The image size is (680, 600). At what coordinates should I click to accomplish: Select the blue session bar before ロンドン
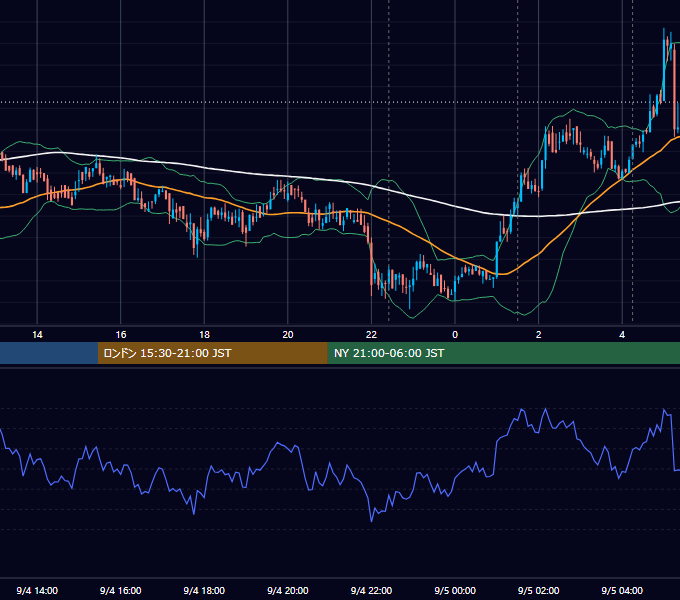[49, 353]
